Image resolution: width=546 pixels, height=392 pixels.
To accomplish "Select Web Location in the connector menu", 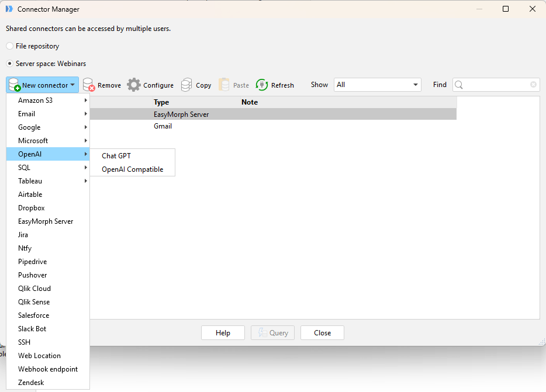I will click(x=48, y=356).
